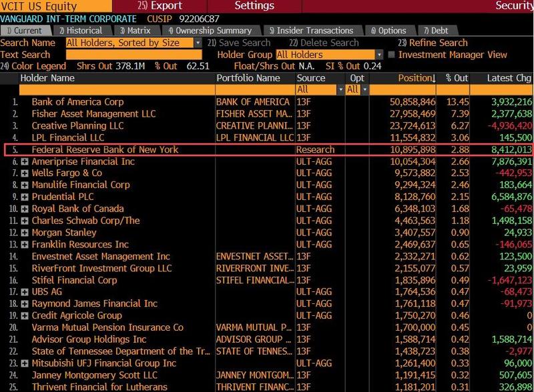Expand the Charles Schwab Corp/The row
The width and height of the screenshot is (534, 392).
click(25, 221)
